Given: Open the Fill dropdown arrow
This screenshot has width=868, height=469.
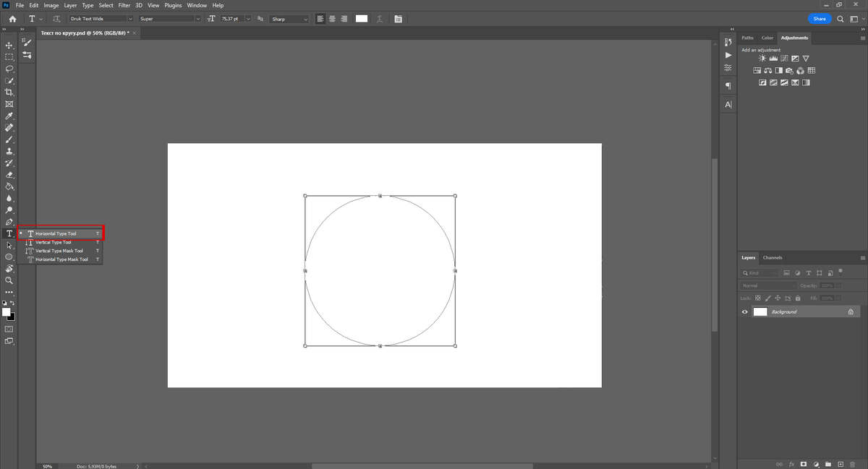Looking at the screenshot, I should coord(837,298).
